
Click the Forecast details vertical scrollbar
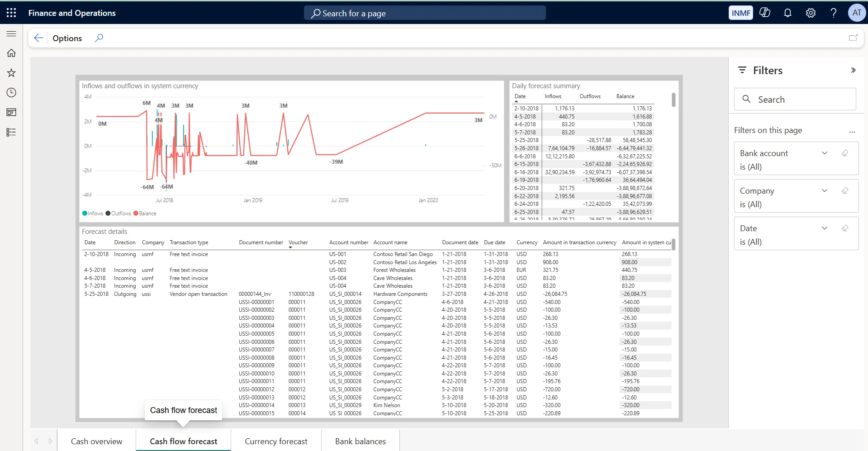coord(674,245)
